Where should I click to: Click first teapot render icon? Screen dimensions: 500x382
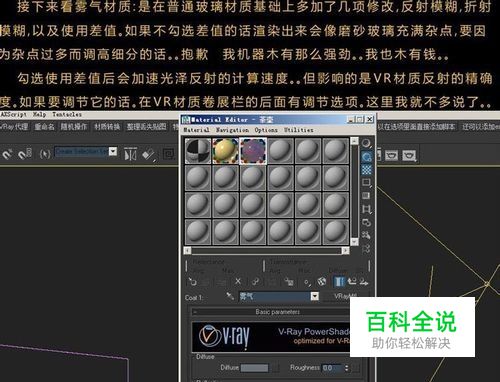(392, 155)
